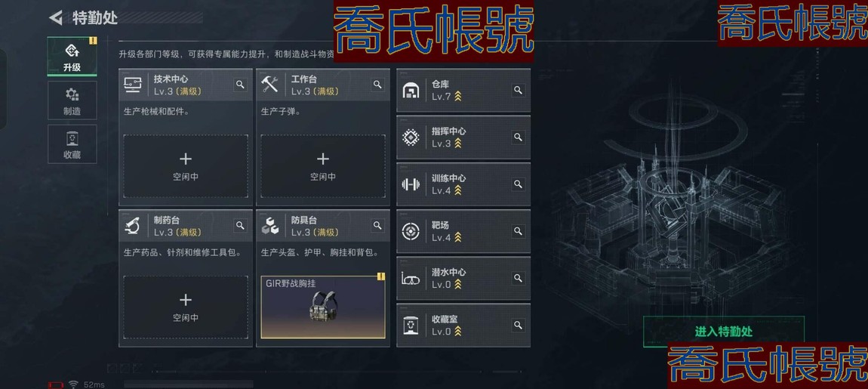The width and height of the screenshot is (868, 389).
Task: View 仓库 details via magnifier icon
Action: click(x=518, y=91)
